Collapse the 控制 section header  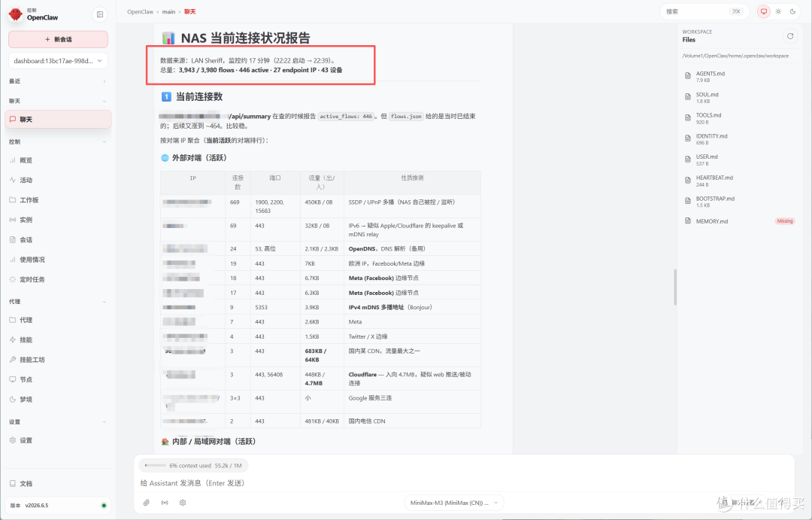click(58, 141)
